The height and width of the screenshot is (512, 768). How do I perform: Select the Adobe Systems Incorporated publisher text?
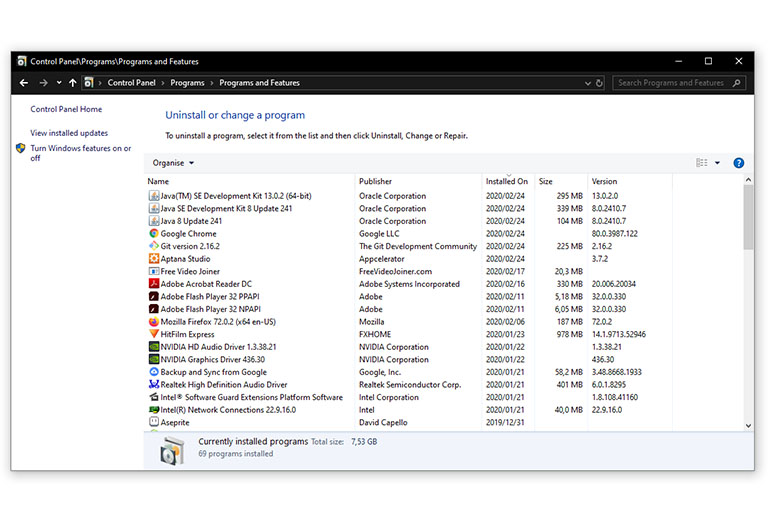(x=409, y=284)
